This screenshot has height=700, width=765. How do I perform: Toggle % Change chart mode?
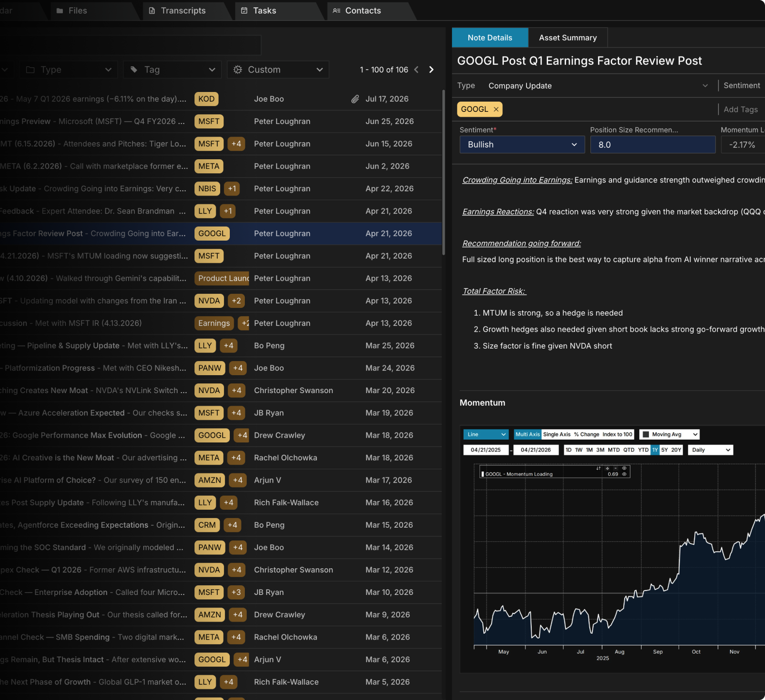pyautogui.click(x=586, y=434)
